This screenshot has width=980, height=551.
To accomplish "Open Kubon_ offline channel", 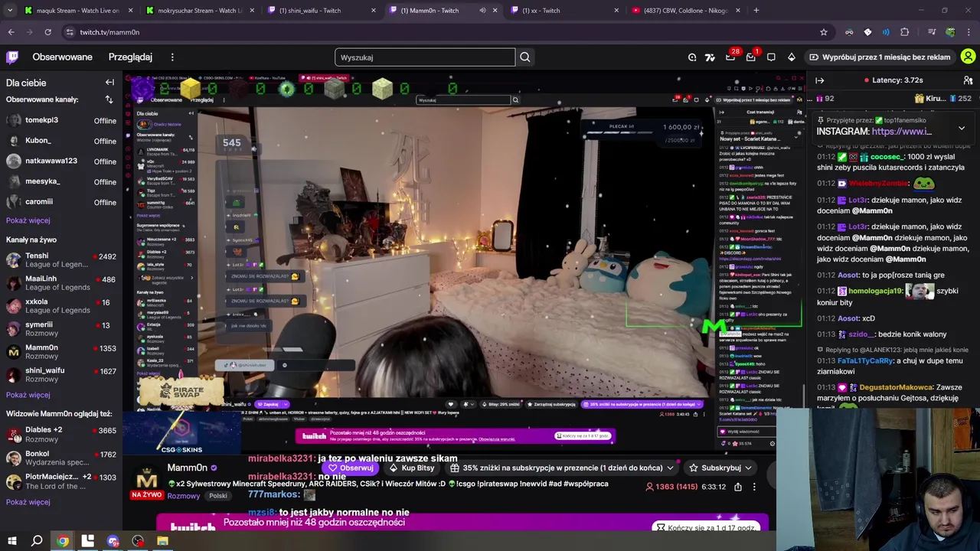I will tap(61, 141).
